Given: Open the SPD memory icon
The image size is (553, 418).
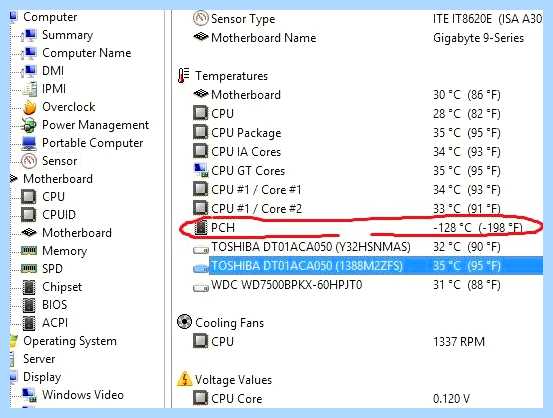Looking at the screenshot, I should tap(29, 268).
